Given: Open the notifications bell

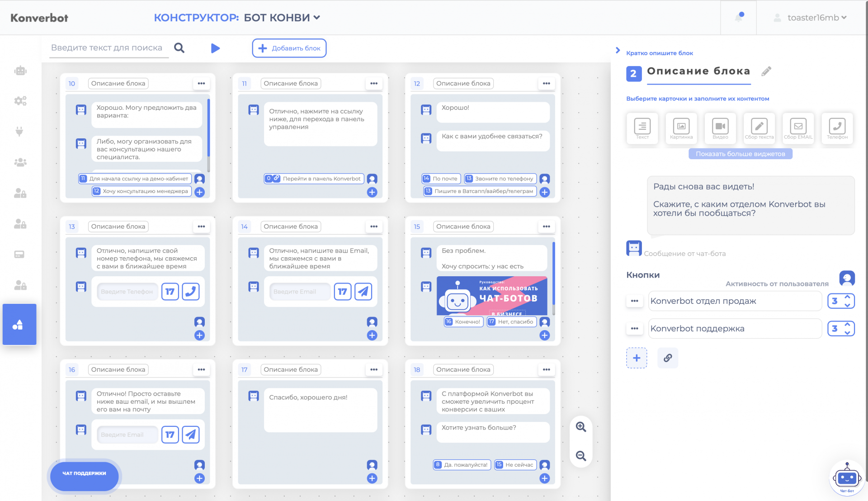Looking at the screenshot, I should [739, 18].
